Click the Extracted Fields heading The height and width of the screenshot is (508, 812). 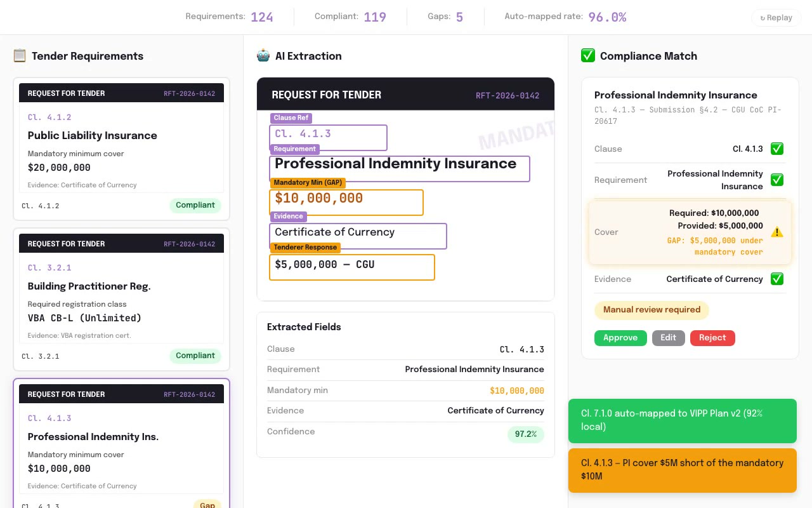pyautogui.click(x=304, y=327)
